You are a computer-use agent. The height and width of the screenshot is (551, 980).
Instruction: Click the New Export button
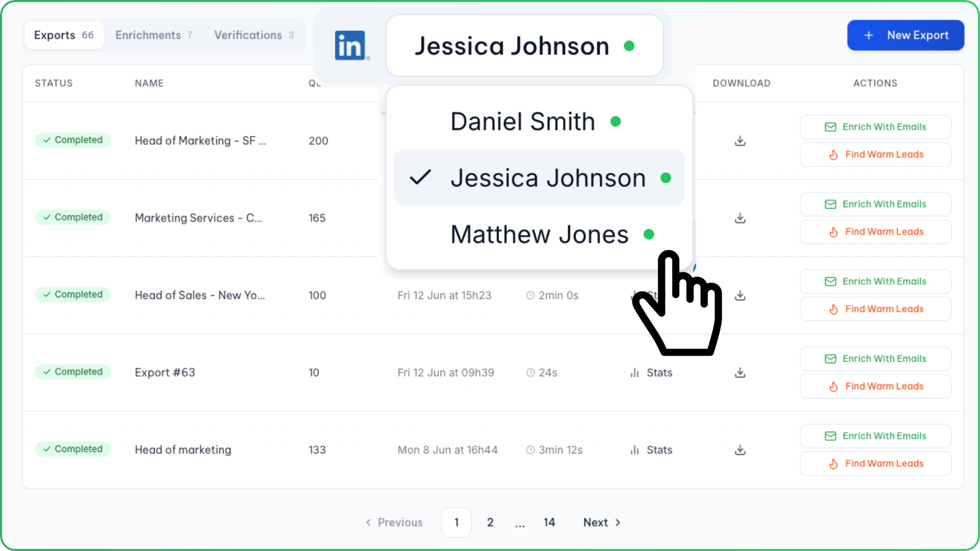pyautogui.click(x=905, y=35)
